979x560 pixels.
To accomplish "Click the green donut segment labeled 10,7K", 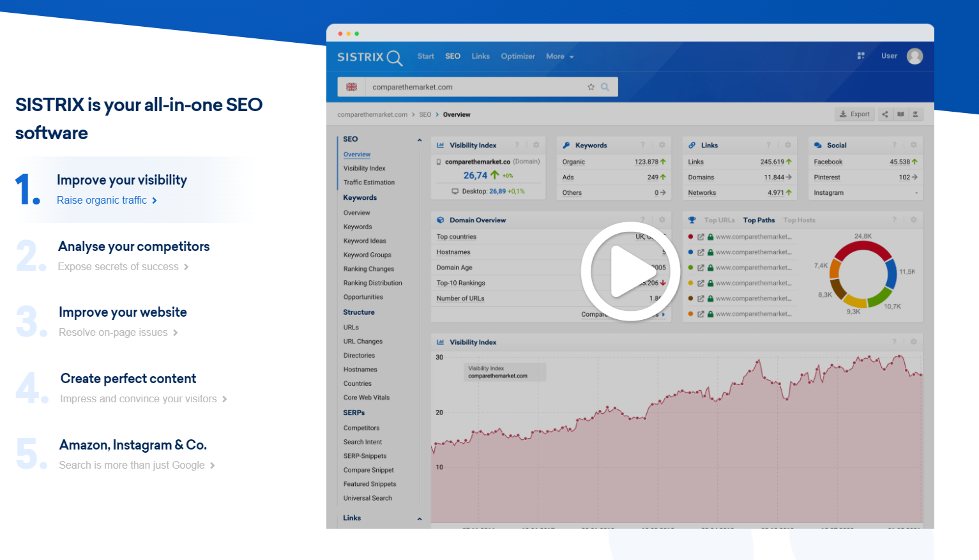I will [x=879, y=296].
